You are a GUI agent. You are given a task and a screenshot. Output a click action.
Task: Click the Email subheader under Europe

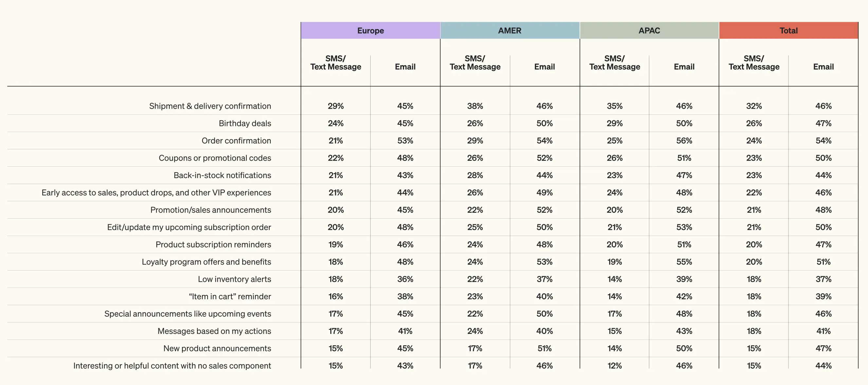coord(405,67)
